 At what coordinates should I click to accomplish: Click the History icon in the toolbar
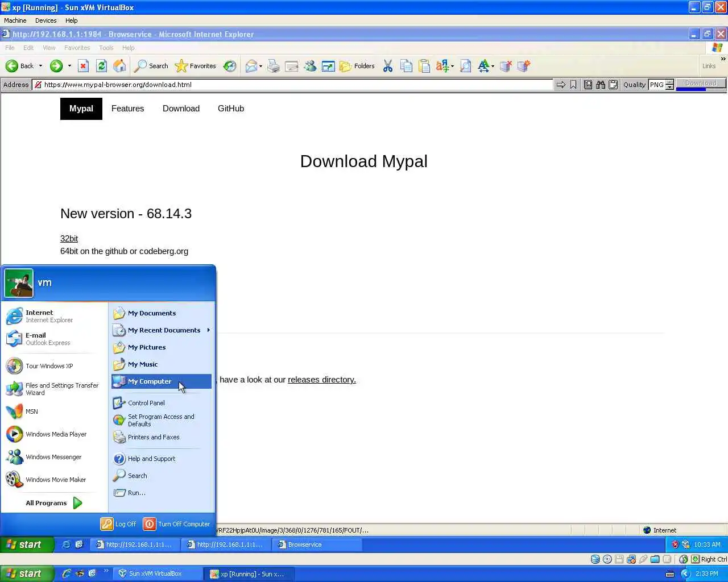pos(230,66)
